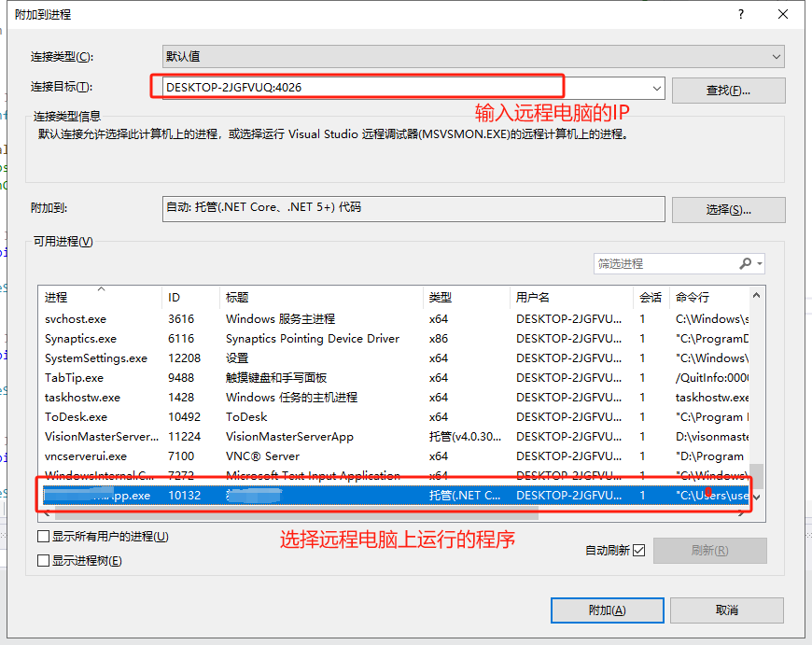Toggle the 显示所有用户的进程 checkbox

pyautogui.click(x=44, y=536)
